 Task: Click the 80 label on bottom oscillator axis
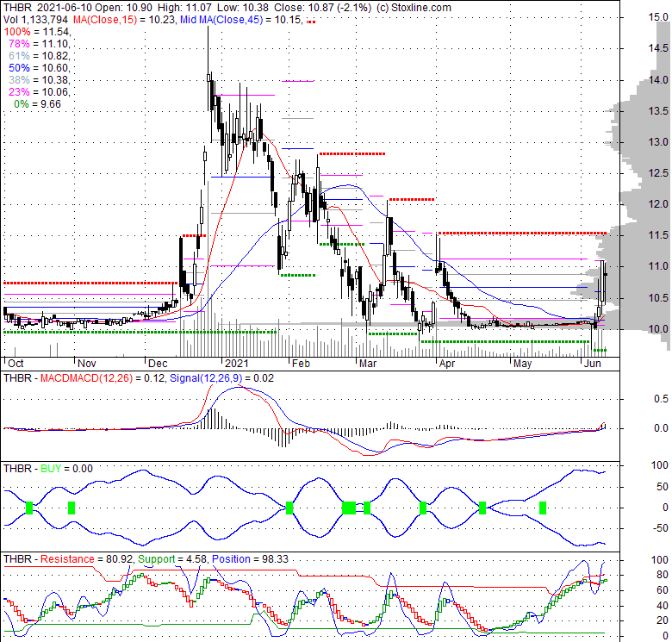tap(663, 575)
